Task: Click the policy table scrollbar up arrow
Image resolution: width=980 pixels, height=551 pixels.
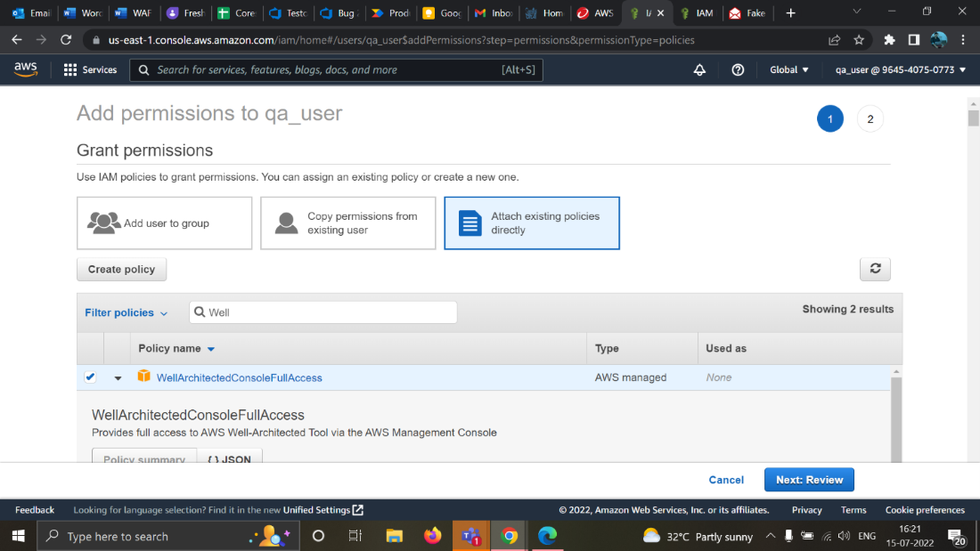Action: point(896,372)
